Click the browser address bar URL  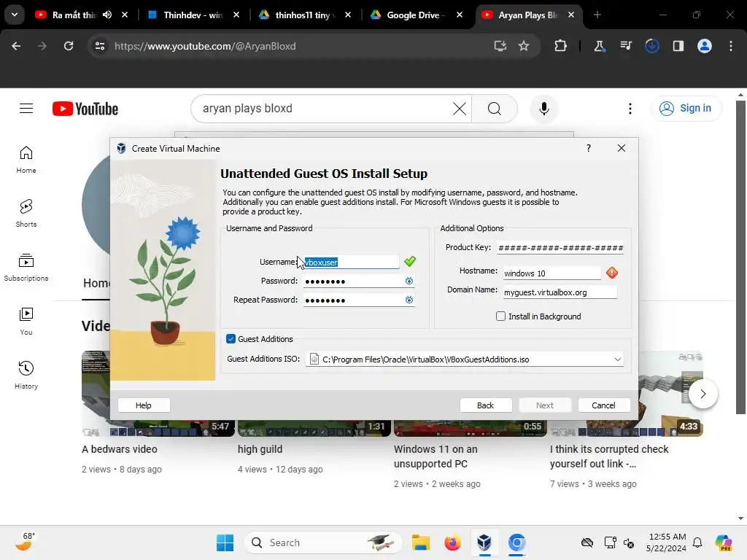205,46
